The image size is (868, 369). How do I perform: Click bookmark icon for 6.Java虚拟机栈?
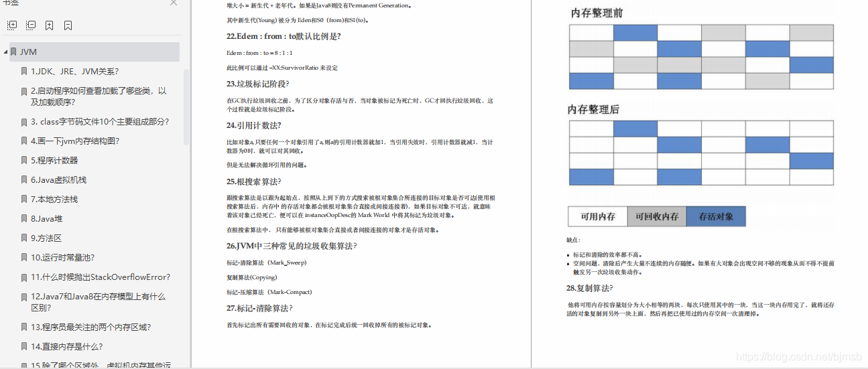coord(24,180)
